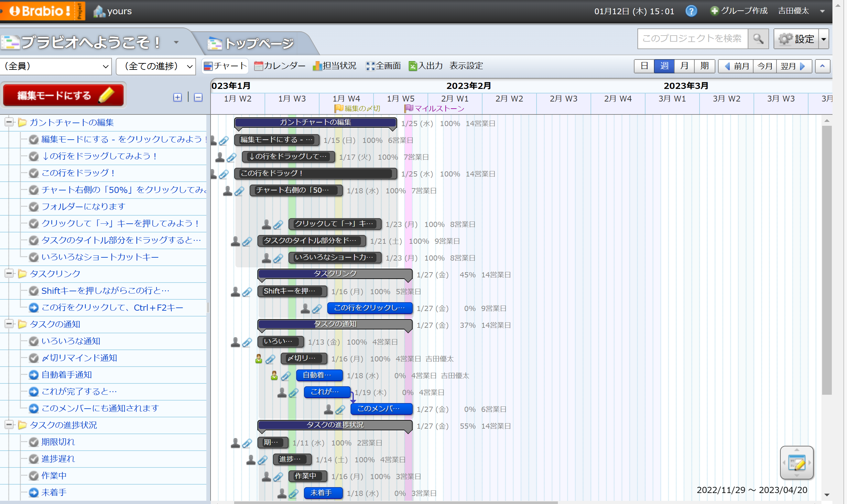Click the project search magnifier icon
The image size is (847, 504).
(x=758, y=39)
